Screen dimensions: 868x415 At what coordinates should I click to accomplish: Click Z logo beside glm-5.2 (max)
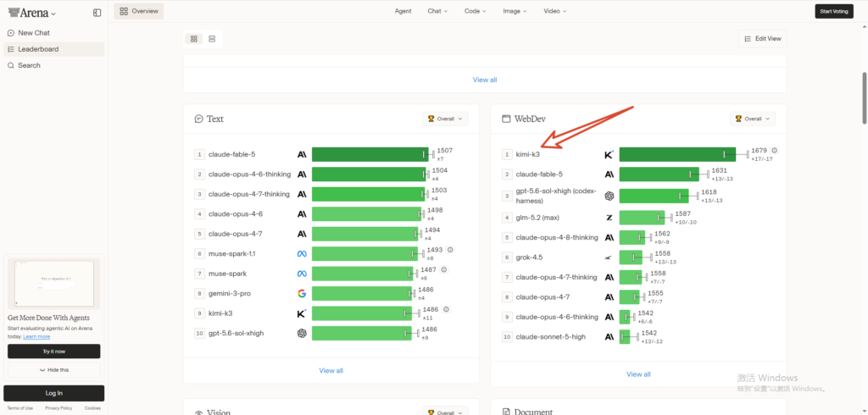(x=609, y=218)
